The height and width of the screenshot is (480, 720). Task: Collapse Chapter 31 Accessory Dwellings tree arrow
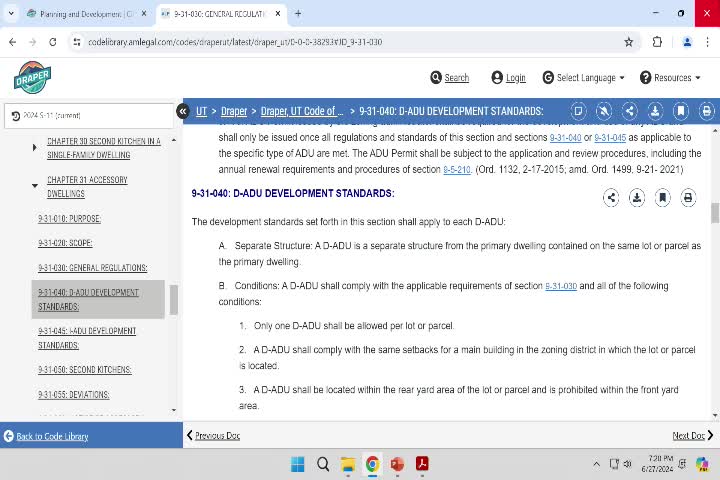click(x=34, y=186)
